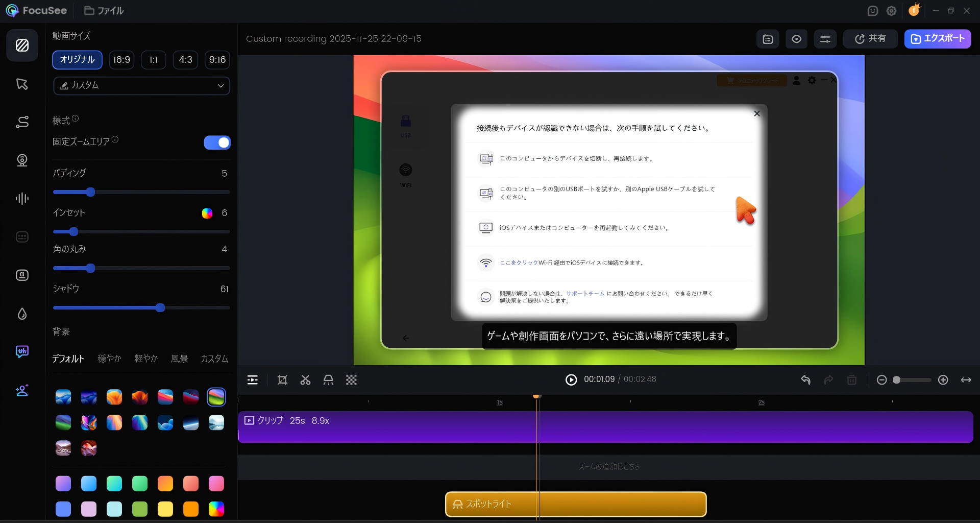Play the video with play button
980x523 pixels.
[x=571, y=379]
